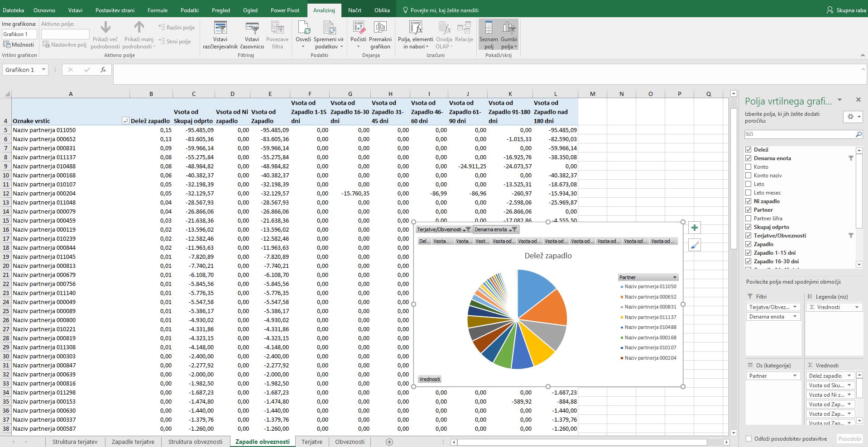Check the Konto field checkbox
Viewport: 868px width, 447px height.
pyautogui.click(x=748, y=167)
